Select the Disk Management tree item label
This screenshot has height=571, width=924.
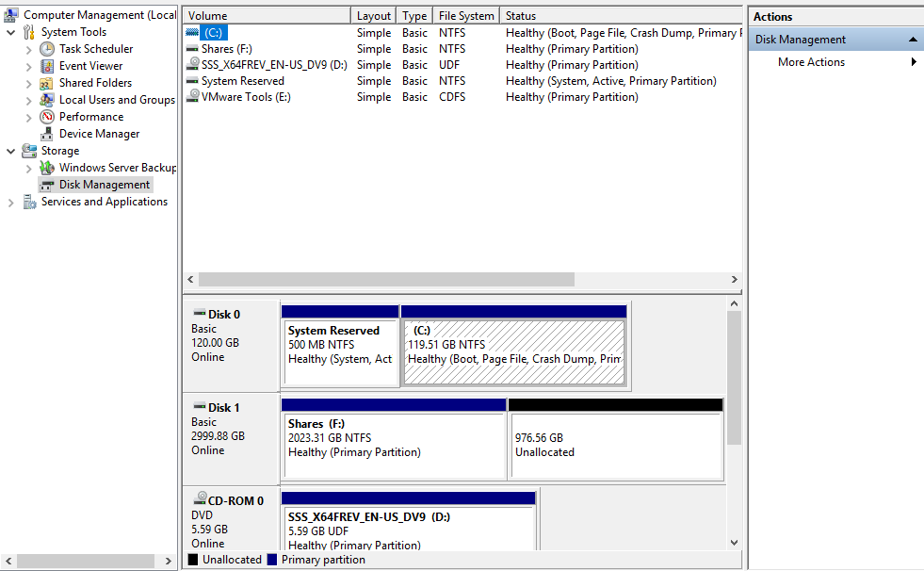click(x=105, y=185)
